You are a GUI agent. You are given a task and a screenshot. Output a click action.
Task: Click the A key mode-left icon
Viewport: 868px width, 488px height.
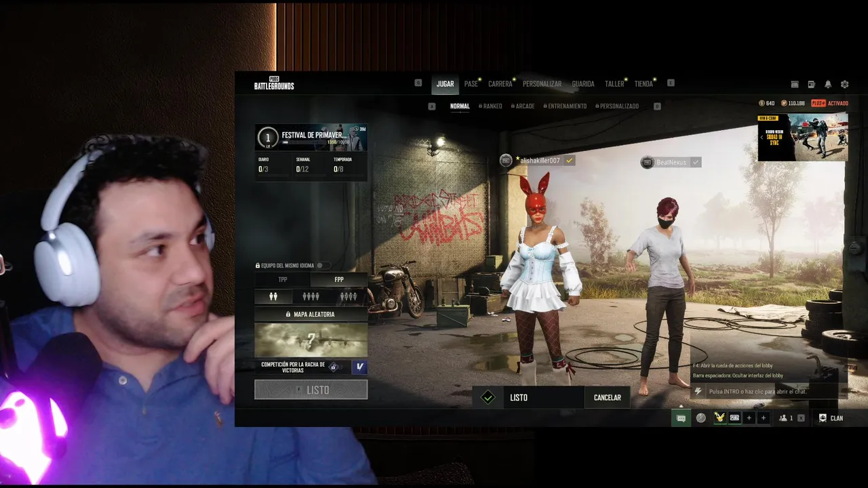(432, 106)
